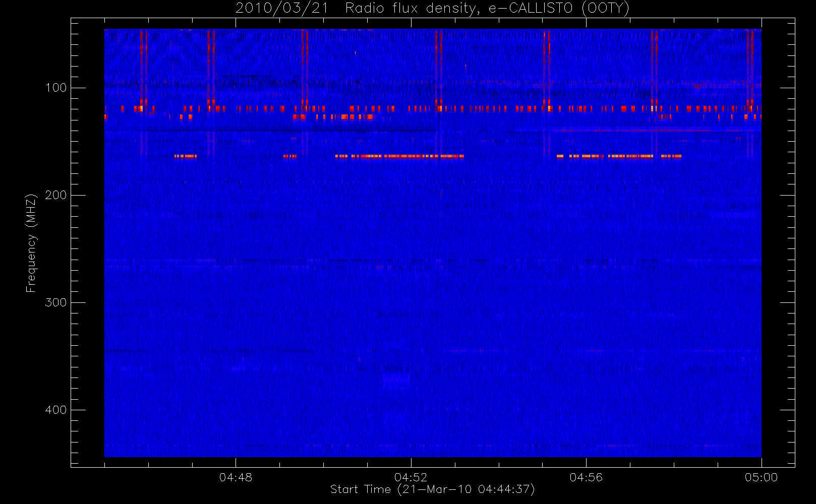The height and width of the screenshot is (504, 816).
Task: Click the 'Frequency (MHz)' axis label
Action: (31, 243)
